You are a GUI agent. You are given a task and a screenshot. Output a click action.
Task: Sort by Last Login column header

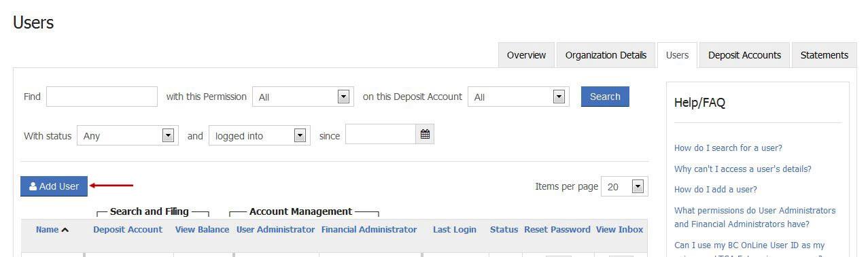pos(455,230)
